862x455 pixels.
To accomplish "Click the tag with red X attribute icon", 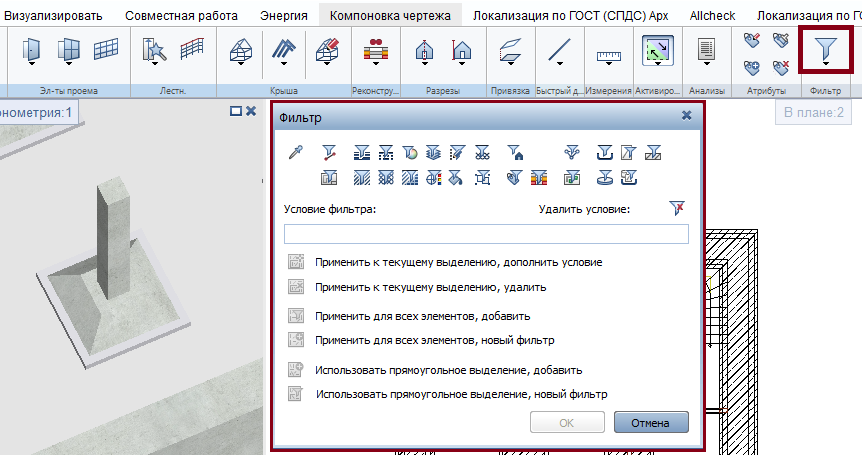I will [x=781, y=68].
